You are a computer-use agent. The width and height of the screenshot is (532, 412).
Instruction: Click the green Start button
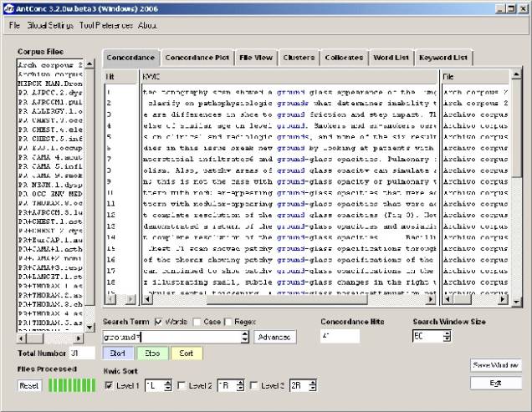(116, 354)
